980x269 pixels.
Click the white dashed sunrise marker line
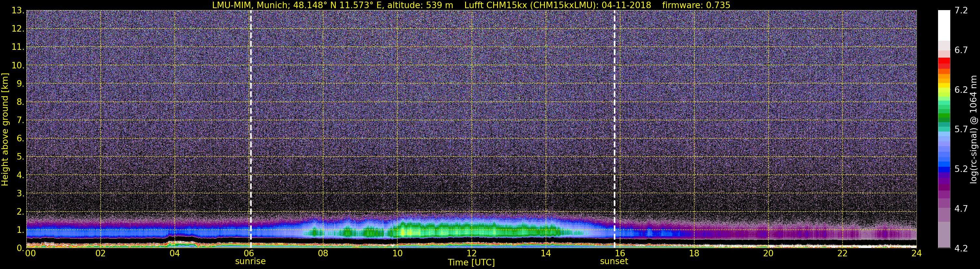251,129
